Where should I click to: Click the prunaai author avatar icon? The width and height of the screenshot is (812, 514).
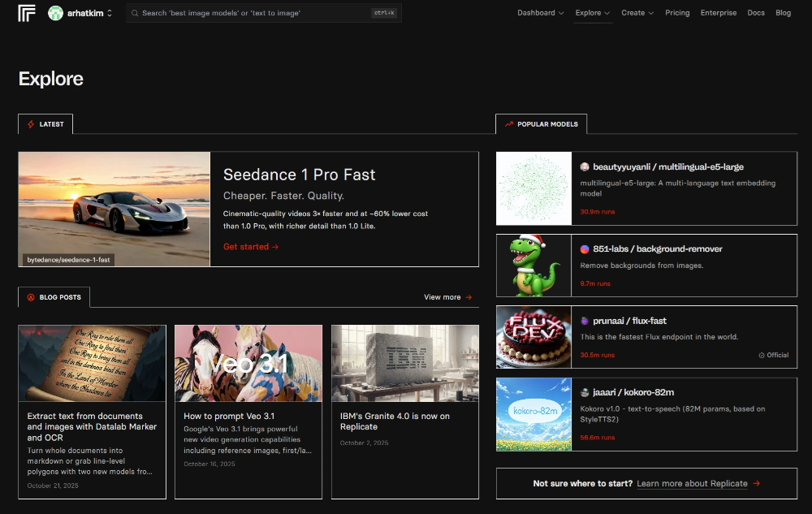pos(585,321)
